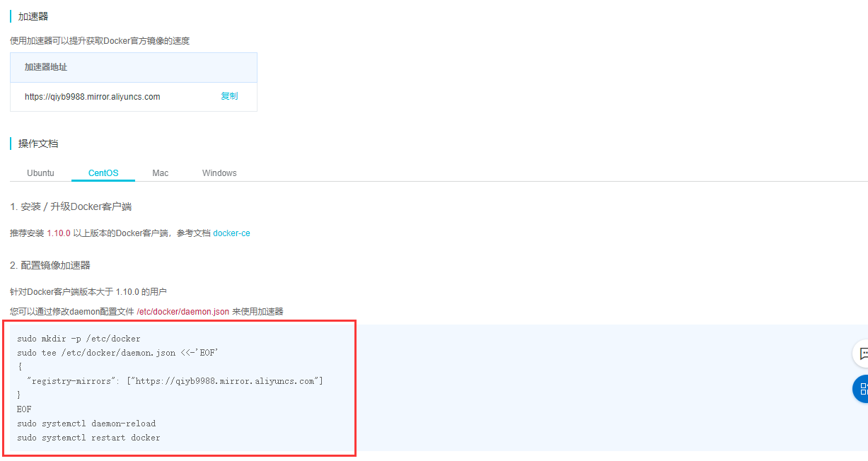Click 'sudo systemctl restart docker' code line
This screenshot has width=868, height=461.
(88, 438)
